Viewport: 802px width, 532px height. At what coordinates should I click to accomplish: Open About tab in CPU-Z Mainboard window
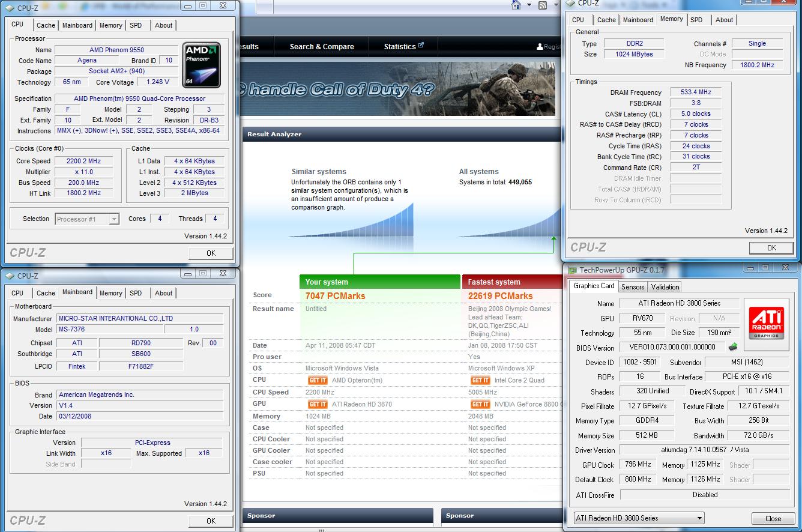click(163, 293)
